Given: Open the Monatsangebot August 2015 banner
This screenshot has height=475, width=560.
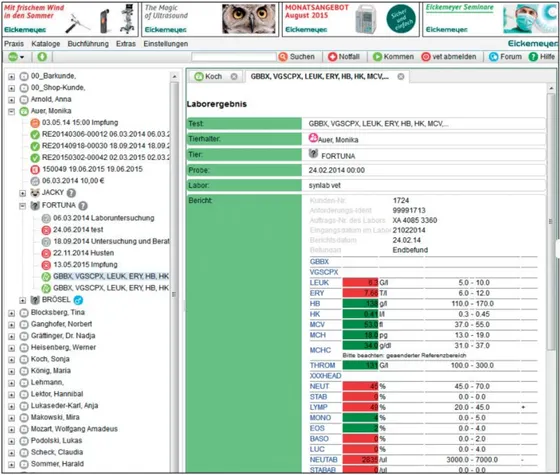Looking at the screenshot, I should pyautogui.click(x=351, y=19).
